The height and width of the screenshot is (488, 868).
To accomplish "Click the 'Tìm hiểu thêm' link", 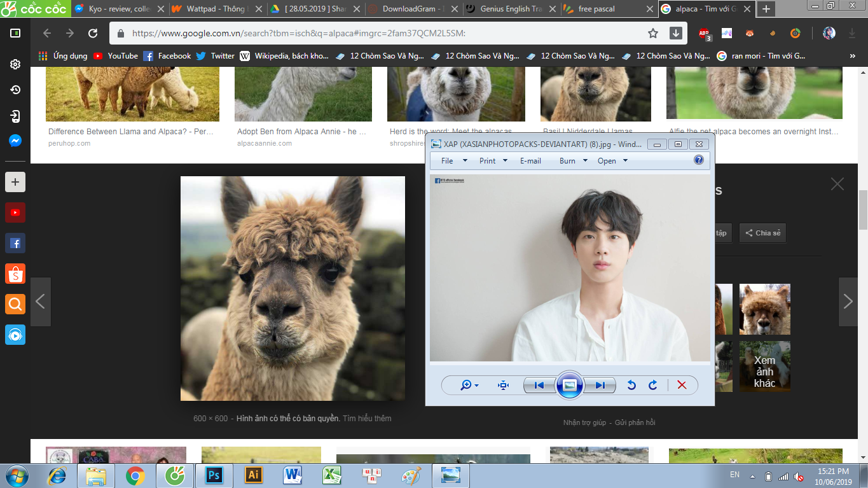I will click(367, 419).
